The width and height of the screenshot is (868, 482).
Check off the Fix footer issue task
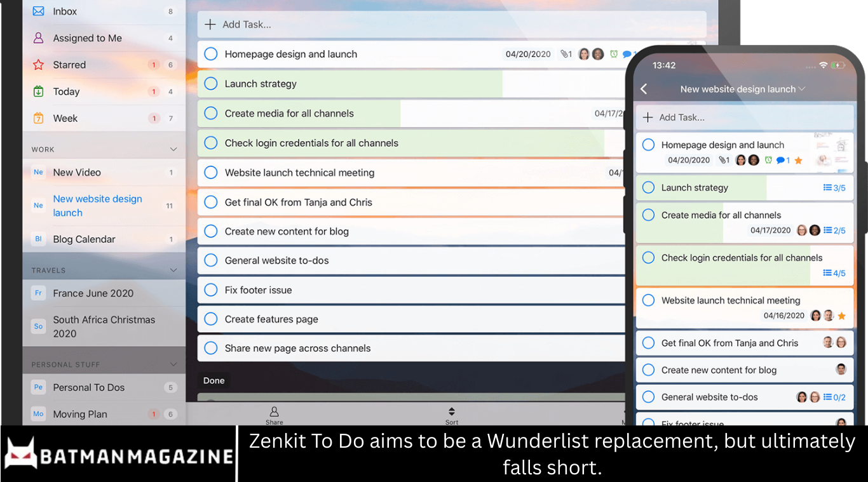click(211, 290)
